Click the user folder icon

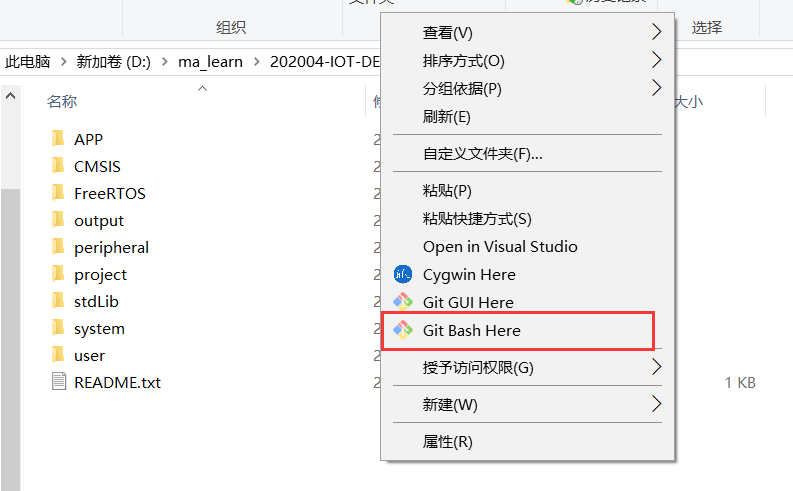[x=58, y=355]
